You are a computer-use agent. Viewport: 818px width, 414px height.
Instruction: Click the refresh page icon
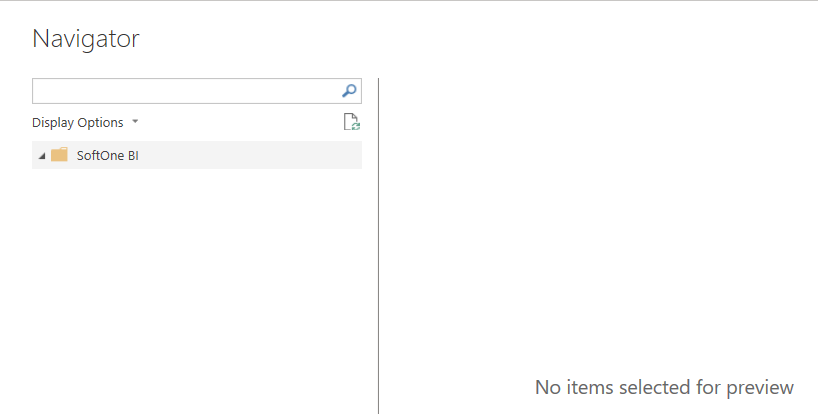tap(351, 122)
